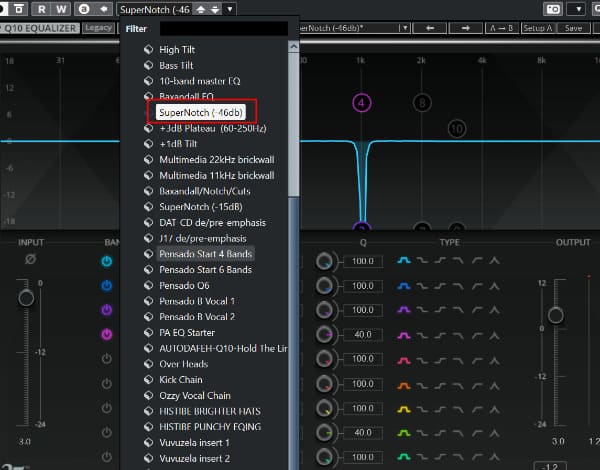The height and width of the screenshot is (470, 600).
Task: Select the blue bell filter type icon
Action: [x=404, y=286]
